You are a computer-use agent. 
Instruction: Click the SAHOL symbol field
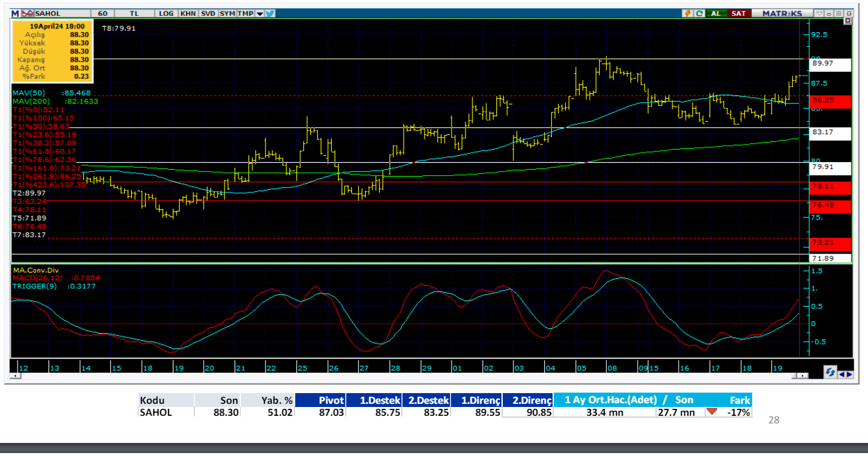point(62,13)
